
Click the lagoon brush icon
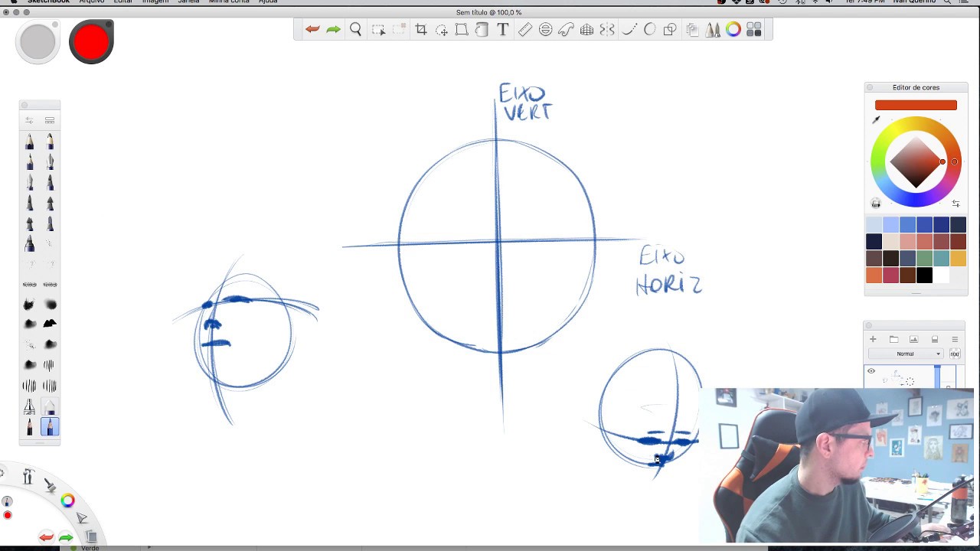[x=49, y=485]
